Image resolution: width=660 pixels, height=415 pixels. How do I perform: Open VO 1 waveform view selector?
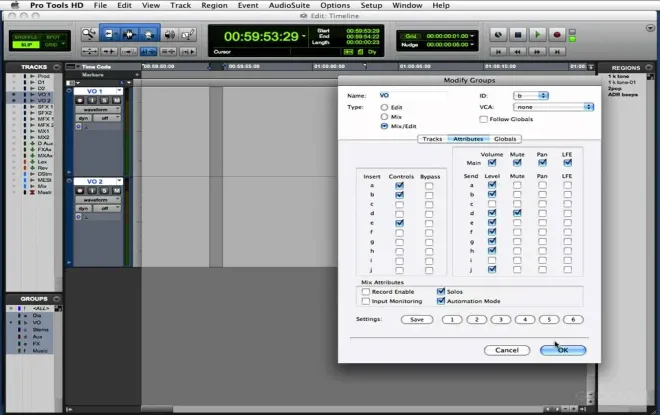[x=98, y=109]
